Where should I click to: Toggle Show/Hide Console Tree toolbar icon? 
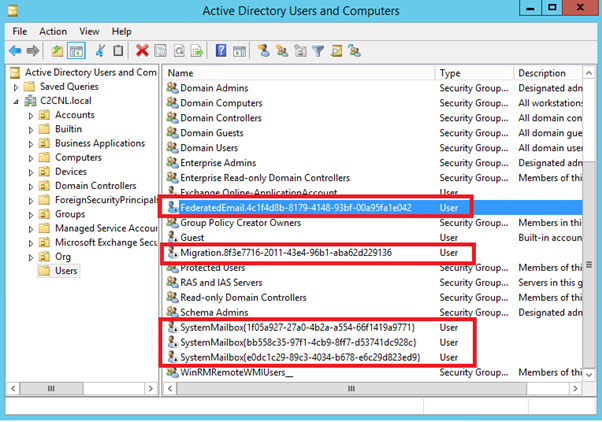click(77, 50)
